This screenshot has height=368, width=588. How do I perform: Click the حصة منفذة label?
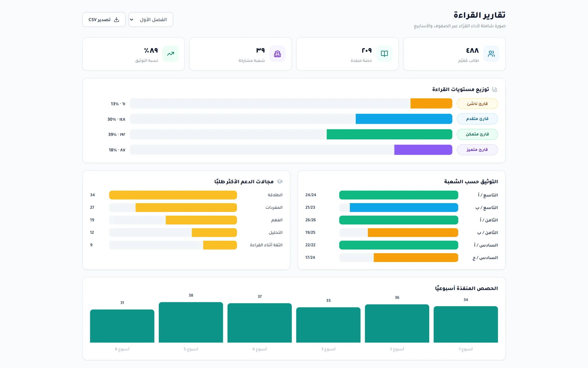tap(361, 61)
